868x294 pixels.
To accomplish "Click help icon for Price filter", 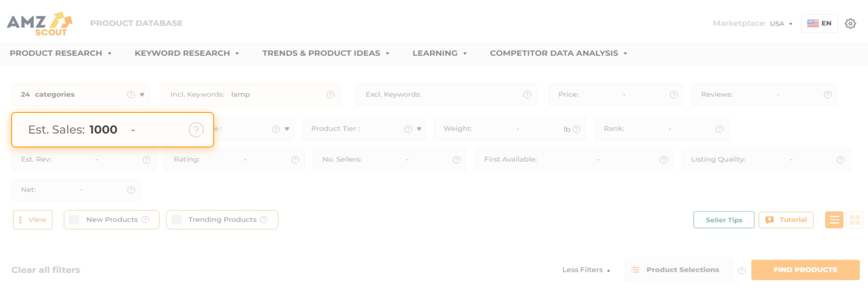I will (x=674, y=95).
